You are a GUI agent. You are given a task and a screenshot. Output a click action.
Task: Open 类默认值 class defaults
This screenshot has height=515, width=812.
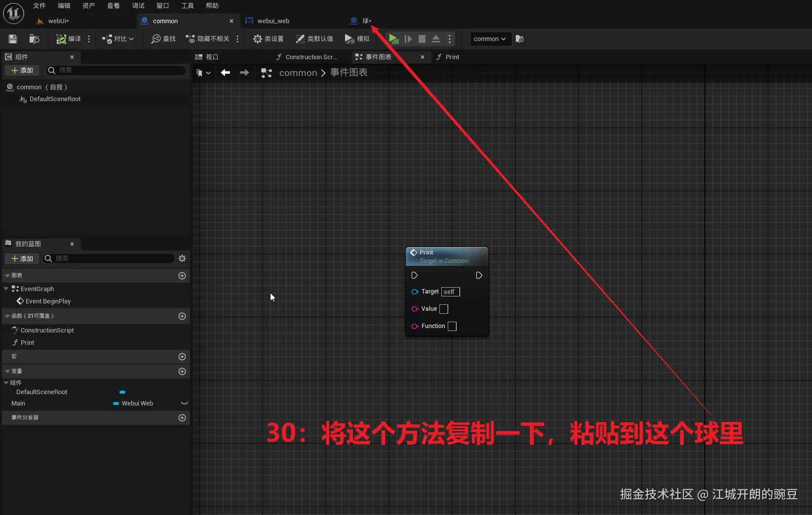pos(314,39)
